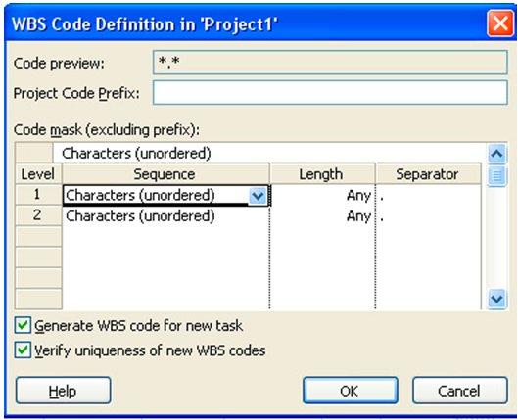Viewport: 518px width, 420px height.
Task: Select level 2 Sequence cell
Action: 165,216
